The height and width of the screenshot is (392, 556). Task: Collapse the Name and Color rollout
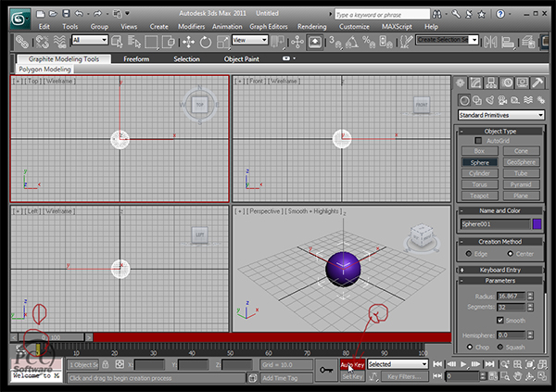tap(500, 210)
